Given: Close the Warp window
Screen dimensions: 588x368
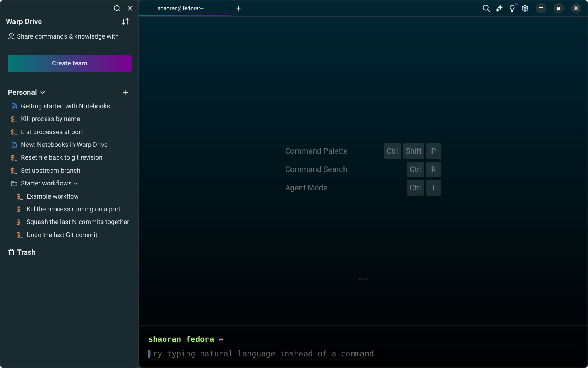Looking at the screenshot, I should pyautogui.click(x=576, y=8).
